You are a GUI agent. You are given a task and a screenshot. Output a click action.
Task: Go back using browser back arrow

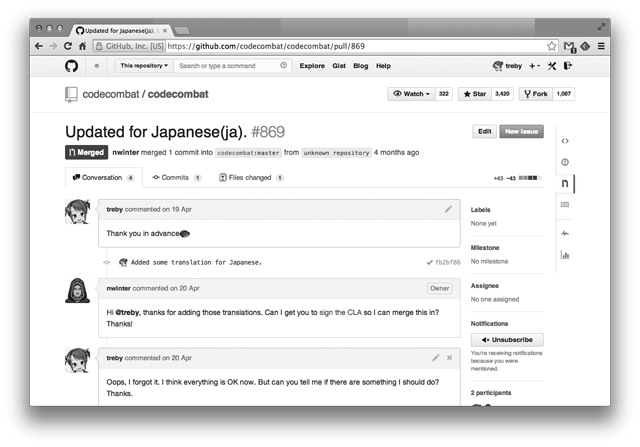[39, 46]
